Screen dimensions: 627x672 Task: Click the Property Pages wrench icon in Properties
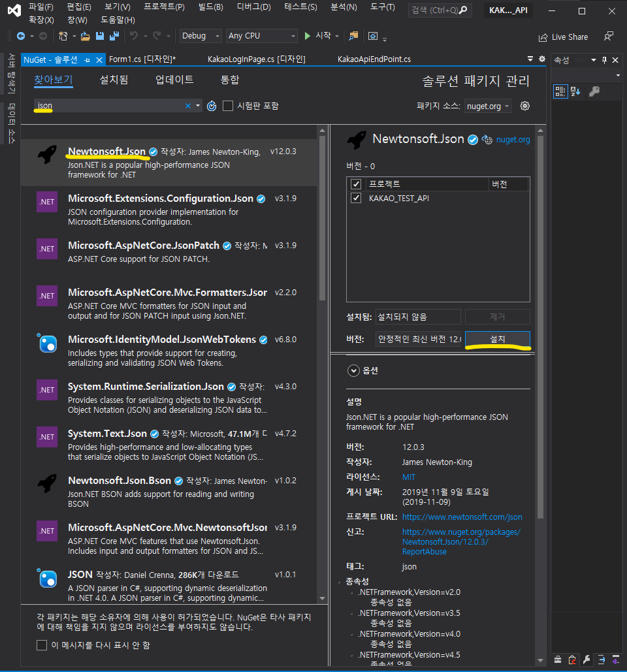pos(594,91)
